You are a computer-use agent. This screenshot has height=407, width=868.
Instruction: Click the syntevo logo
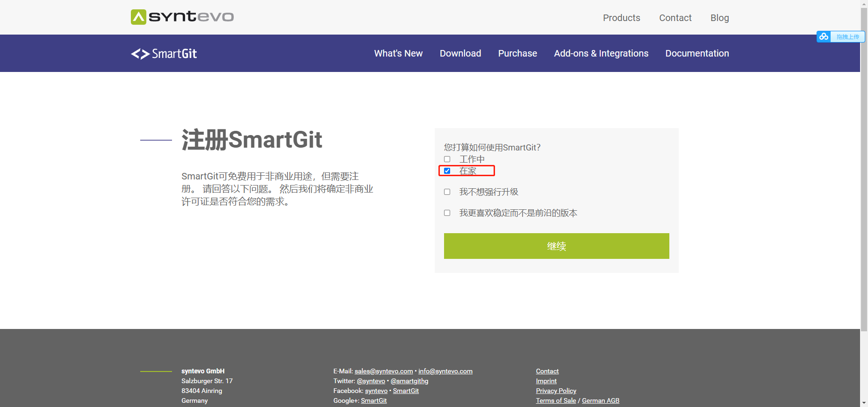tap(182, 17)
